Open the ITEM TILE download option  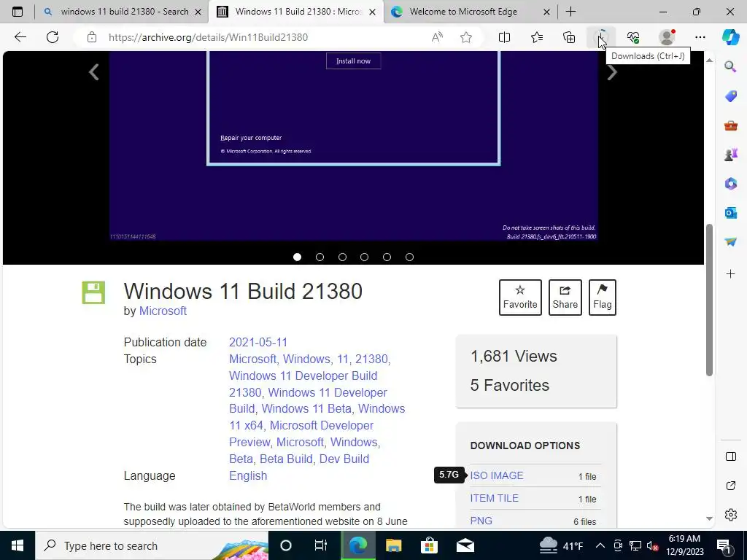point(494,498)
